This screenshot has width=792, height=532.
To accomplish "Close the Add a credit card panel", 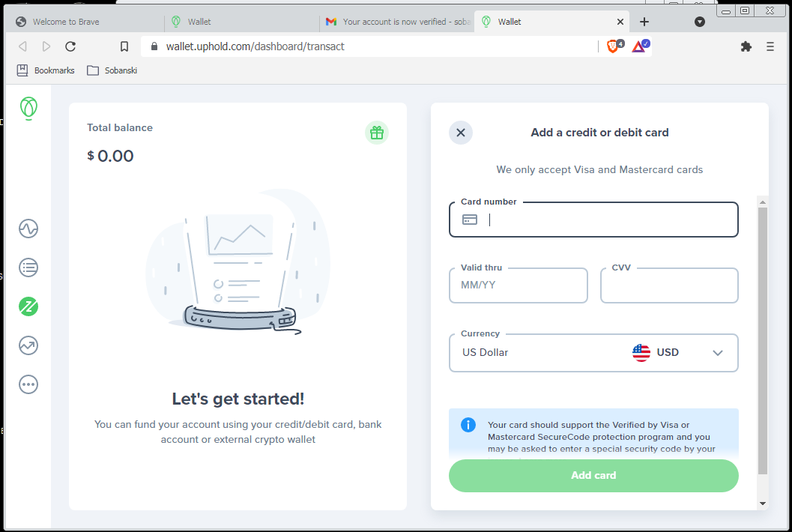I will click(461, 133).
